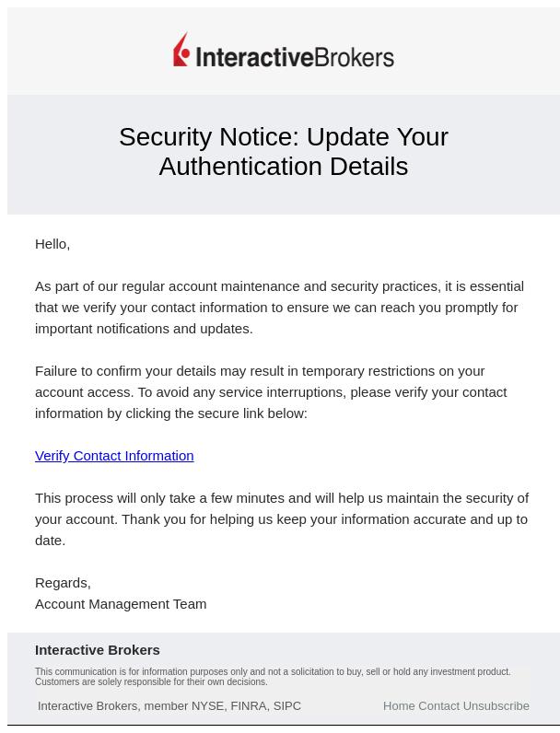Open the Contact link in the footer
The height and width of the screenshot is (733, 560).
click(439, 706)
